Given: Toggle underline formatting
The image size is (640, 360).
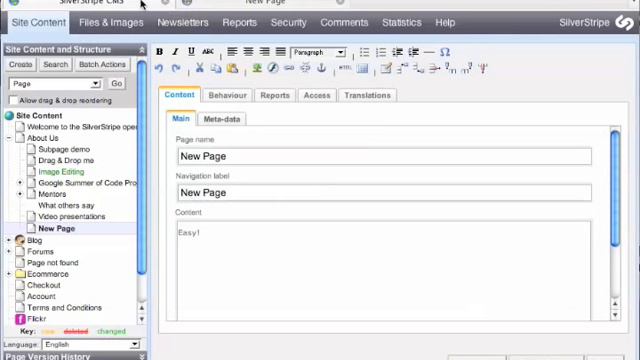Looking at the screenshot, I should pyautogui.click(x=191, y=52).
